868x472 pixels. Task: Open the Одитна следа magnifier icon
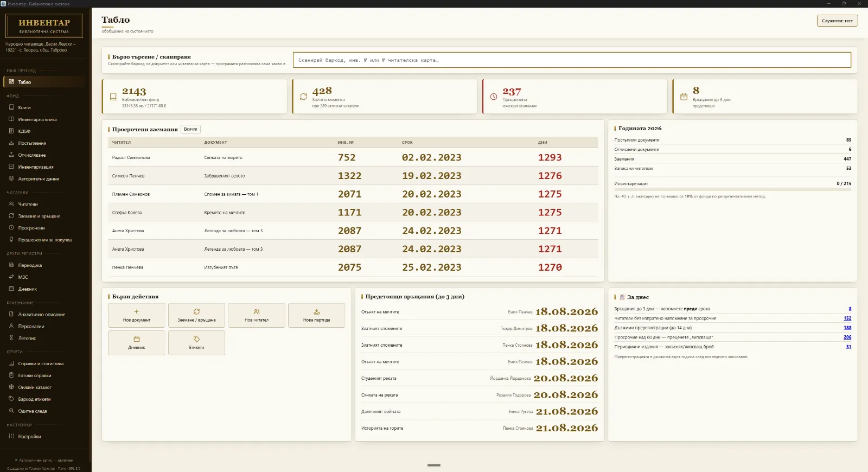pos(11,411)
